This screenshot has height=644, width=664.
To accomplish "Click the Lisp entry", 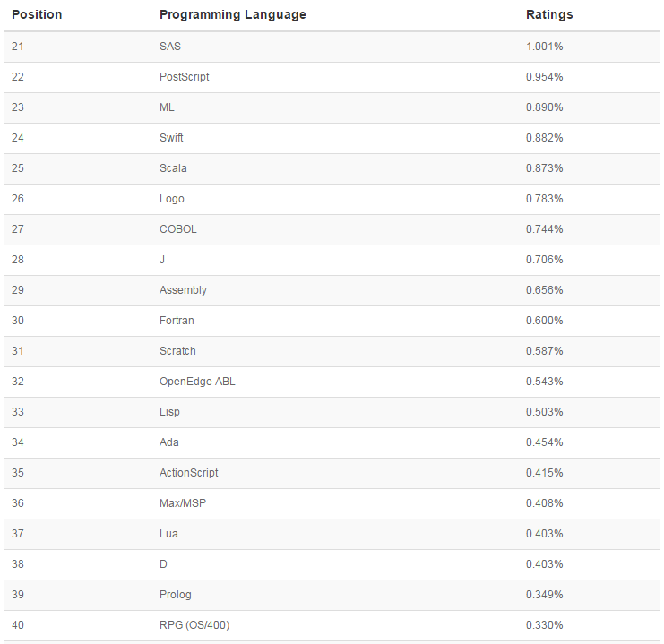I will point(169,412).
